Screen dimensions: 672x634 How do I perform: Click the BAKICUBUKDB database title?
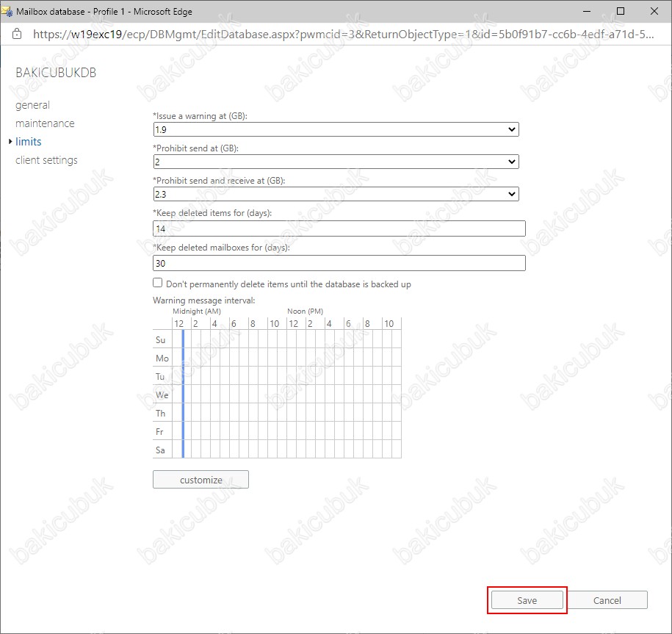coord(56,73)
